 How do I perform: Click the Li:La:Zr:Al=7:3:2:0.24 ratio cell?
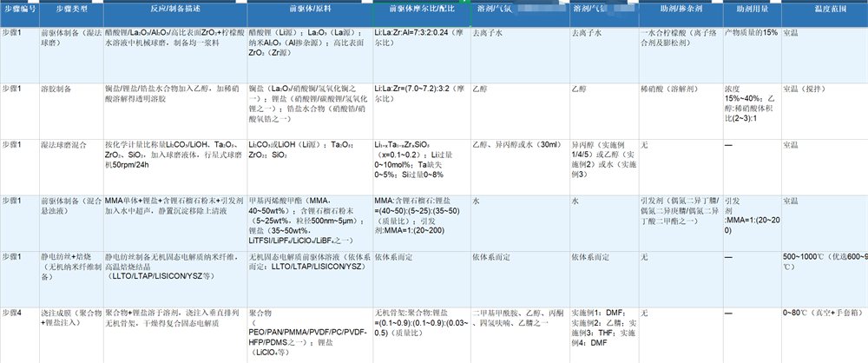pyautogui.click(x=421, y=55)
